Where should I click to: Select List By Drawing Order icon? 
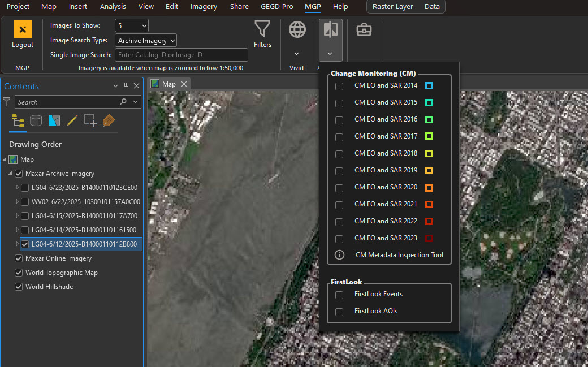(x=18, y=120)
